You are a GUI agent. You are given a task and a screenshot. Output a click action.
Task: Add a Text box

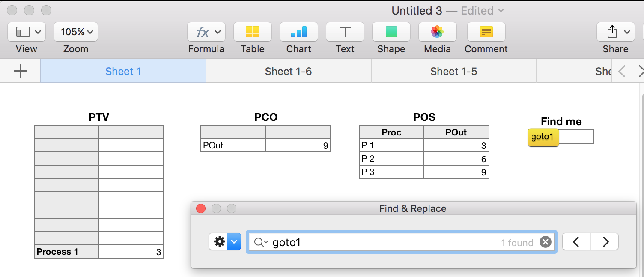point(345,32)
